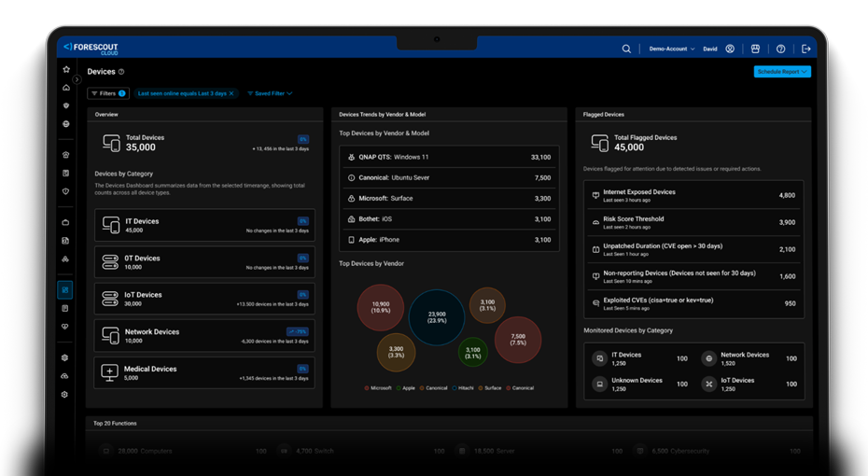The height and width of the screenshot is (476, 868).
Task: Click the 33,100 count for QNAP QTS
Action: [x=540, y=157]
